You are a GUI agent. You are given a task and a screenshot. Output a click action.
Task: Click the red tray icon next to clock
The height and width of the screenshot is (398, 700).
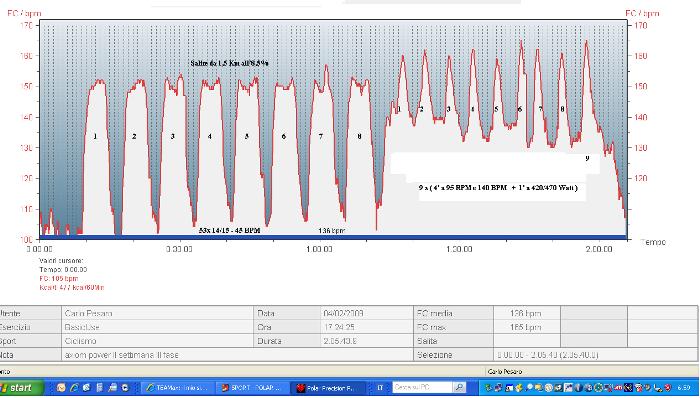667,388
